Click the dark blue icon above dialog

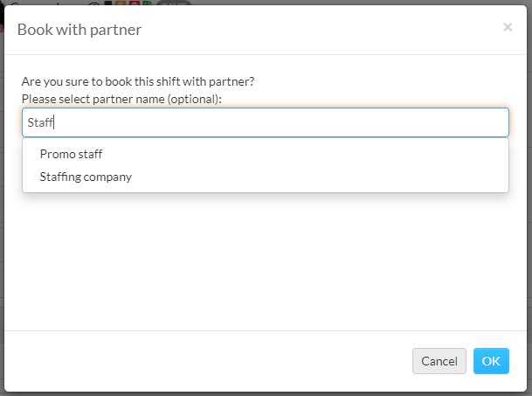point(108,3)
